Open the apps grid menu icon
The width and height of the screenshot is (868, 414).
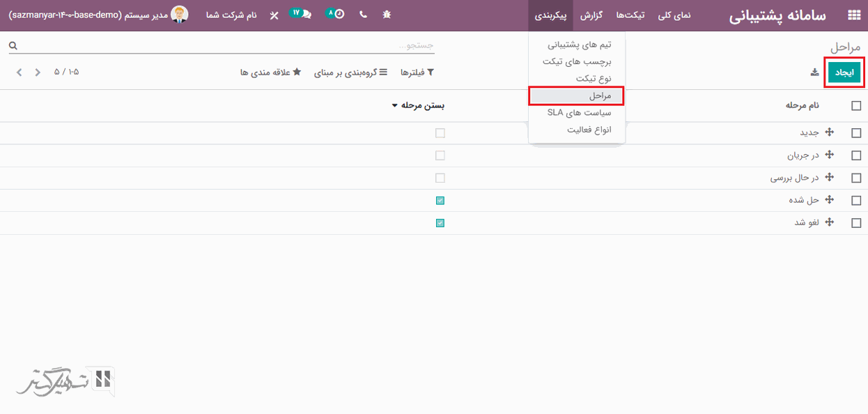[853, 15]
